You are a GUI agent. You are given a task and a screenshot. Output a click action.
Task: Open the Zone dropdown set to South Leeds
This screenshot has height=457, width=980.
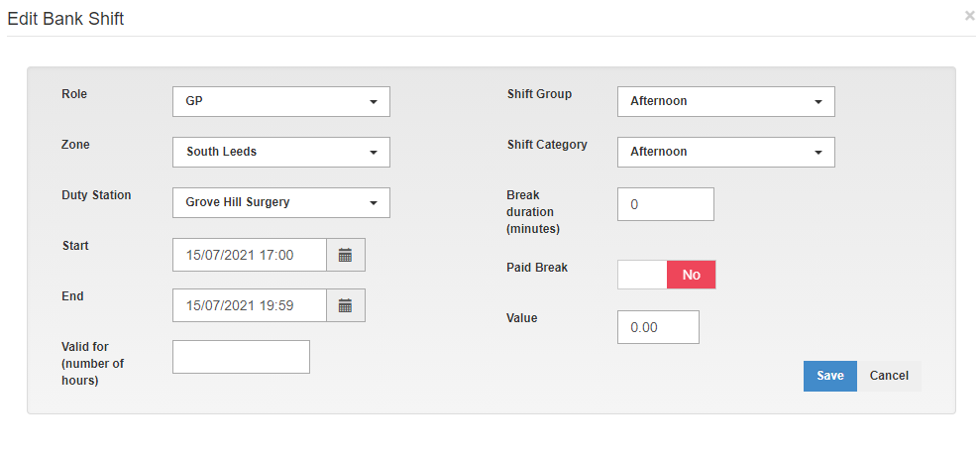[280, 152]
